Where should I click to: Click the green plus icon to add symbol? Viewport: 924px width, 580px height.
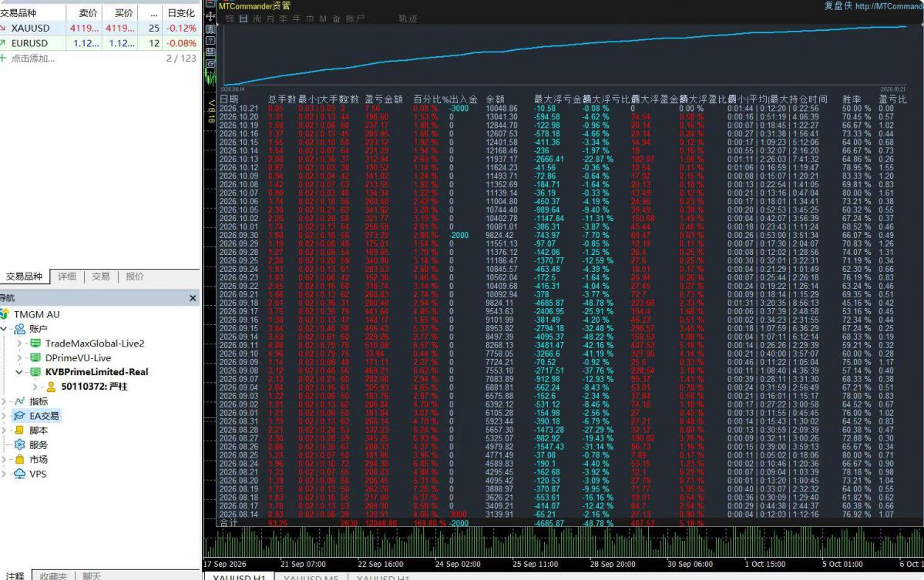[x=3, y=59]
